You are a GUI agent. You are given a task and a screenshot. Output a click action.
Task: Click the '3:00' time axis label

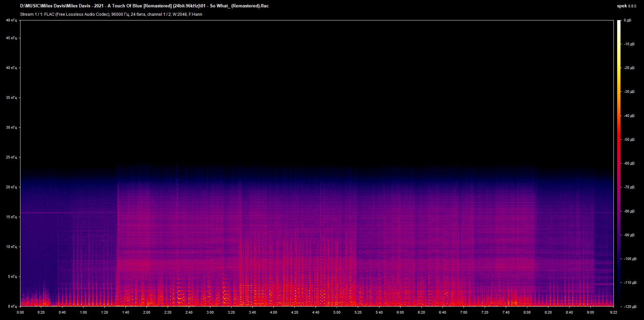210,313
